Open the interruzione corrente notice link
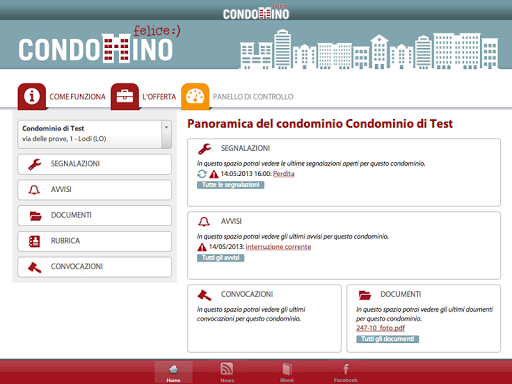The width and height of the screenshot is (512, 384). pos(278,247)
